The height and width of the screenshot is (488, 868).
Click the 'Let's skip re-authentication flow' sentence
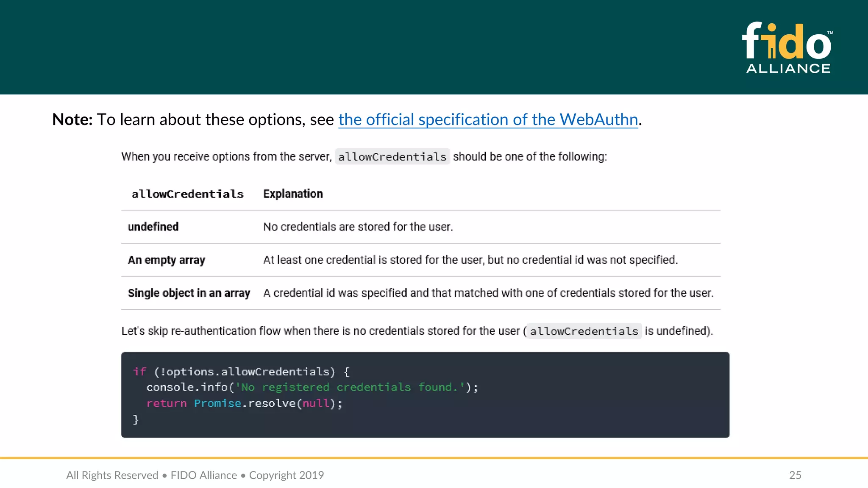point(417,331)
